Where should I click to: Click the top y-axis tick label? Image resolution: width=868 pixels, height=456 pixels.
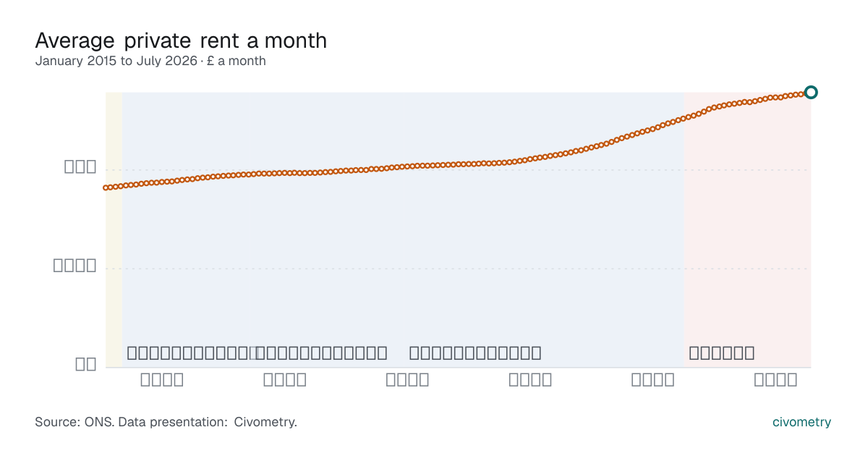(80, 166)
